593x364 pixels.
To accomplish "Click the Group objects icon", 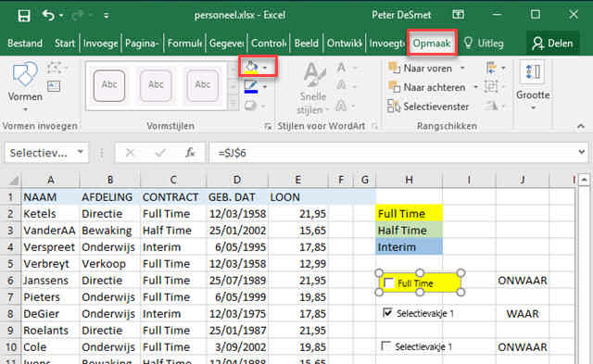I will (x=491, y=87).
